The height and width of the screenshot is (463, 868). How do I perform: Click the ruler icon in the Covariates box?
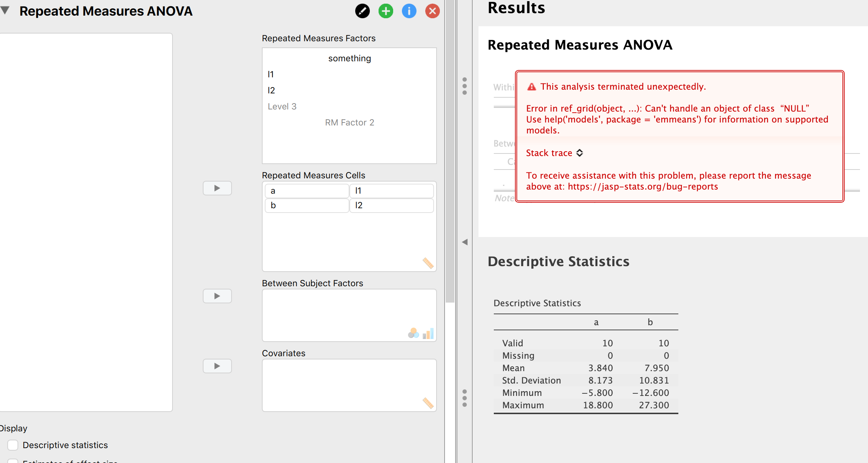pos(427,402)
